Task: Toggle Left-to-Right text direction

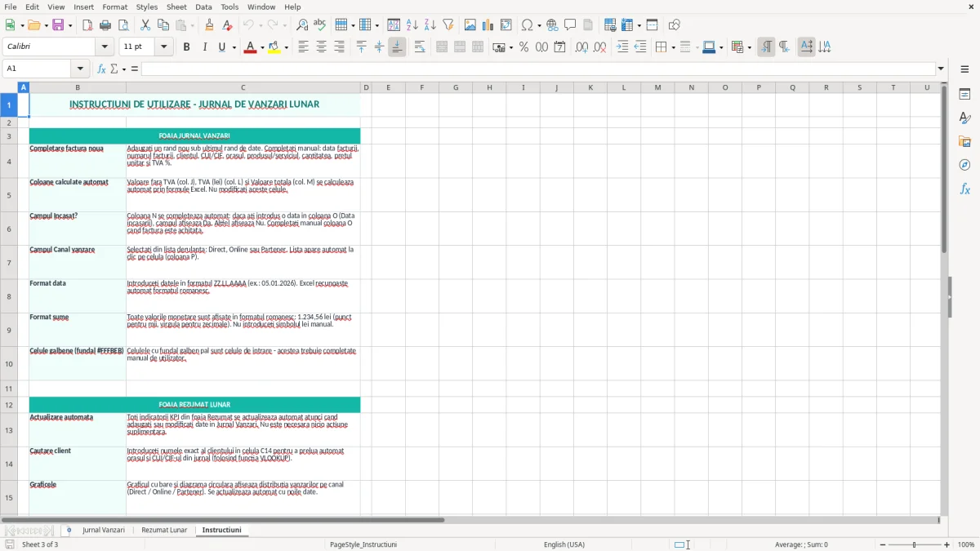Action: [x=766, y=47]
